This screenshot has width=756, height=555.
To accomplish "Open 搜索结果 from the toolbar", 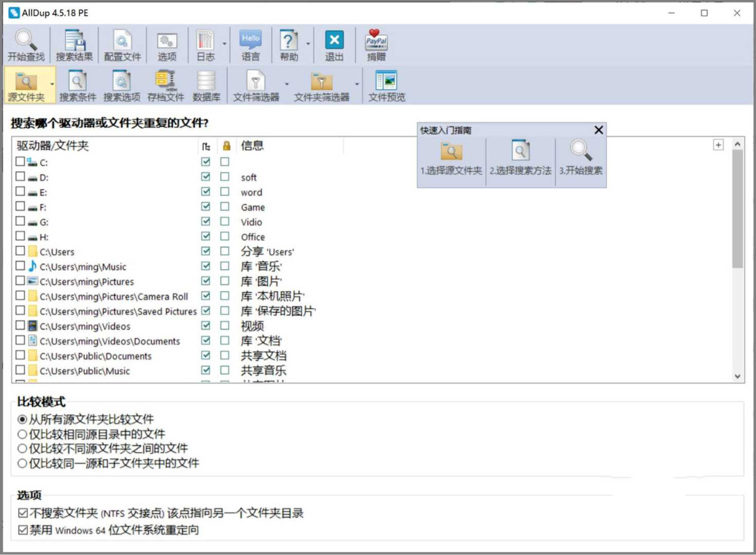I will click(x=75, y=45).
